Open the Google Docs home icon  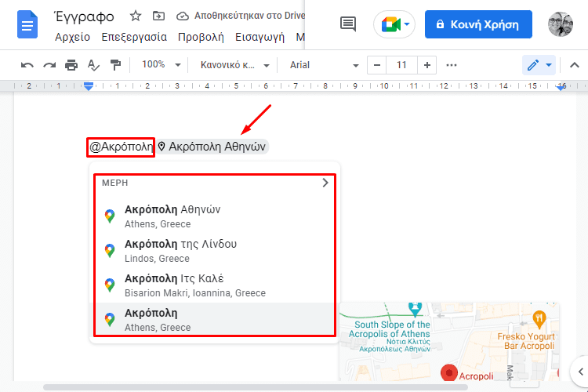(27, 25)
